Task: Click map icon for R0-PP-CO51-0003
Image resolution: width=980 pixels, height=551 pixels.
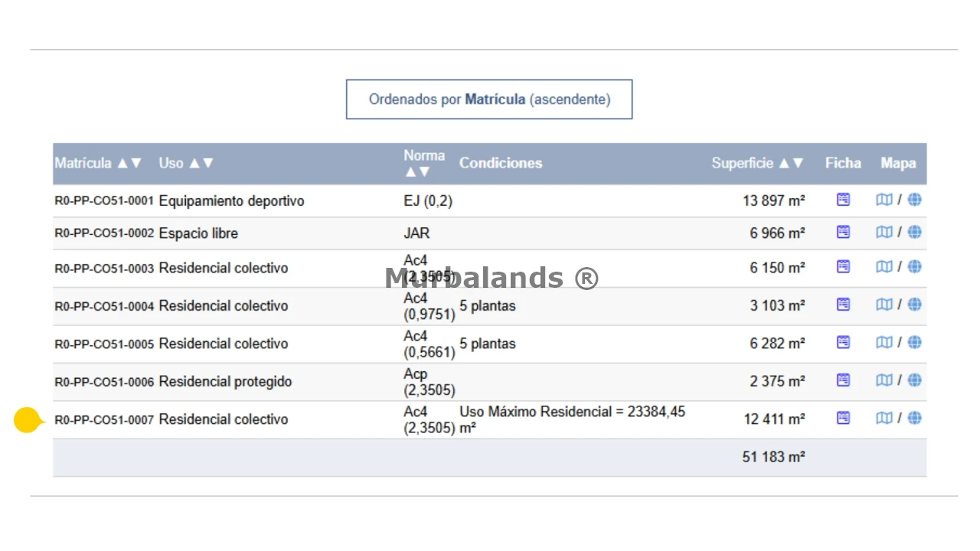Action: (884, 267)
